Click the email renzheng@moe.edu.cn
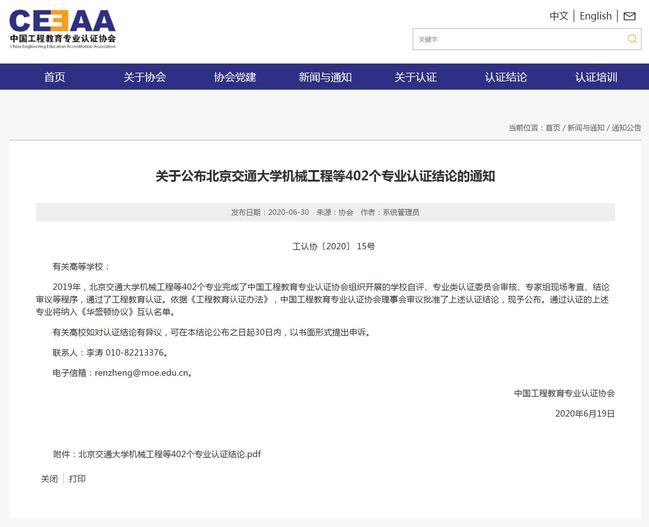Screen dimensions: 649x527 pyautogui.click(x=142, y=373)
